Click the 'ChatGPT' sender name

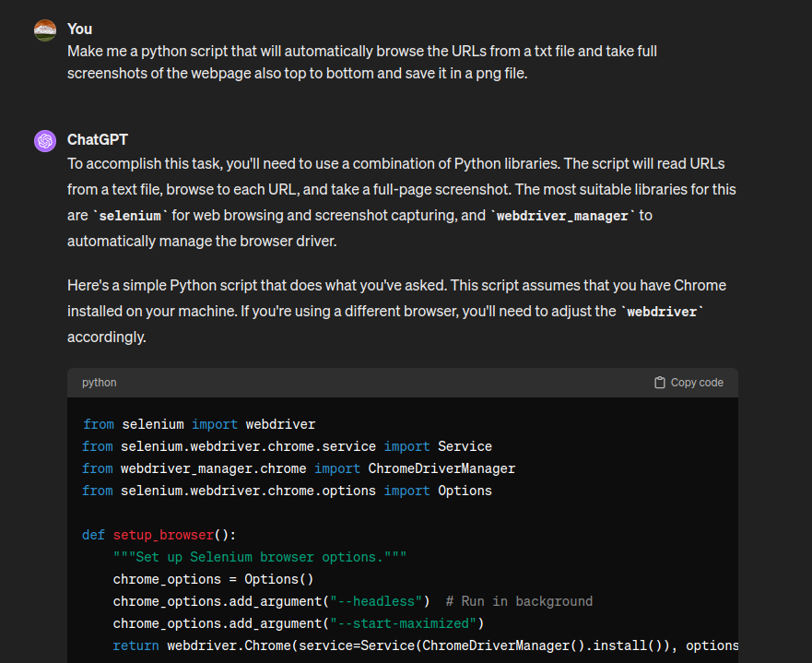tap(98, 140)
